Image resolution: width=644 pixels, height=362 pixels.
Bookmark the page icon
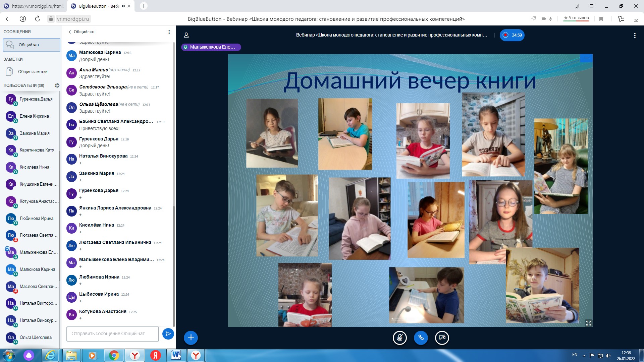pyautogui.click(x=601, y=19)
